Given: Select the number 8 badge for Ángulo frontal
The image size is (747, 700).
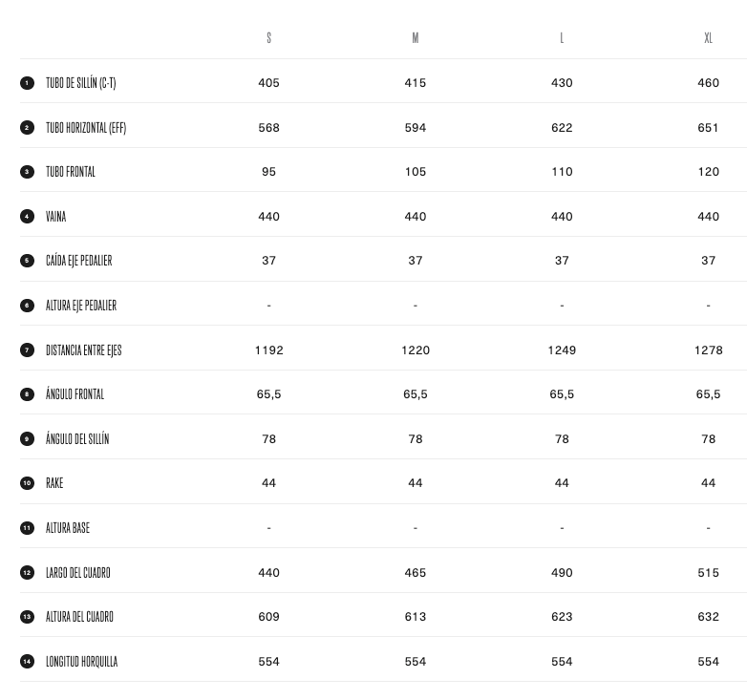Looking at the screenshot, I should click(x=27, y=394).
